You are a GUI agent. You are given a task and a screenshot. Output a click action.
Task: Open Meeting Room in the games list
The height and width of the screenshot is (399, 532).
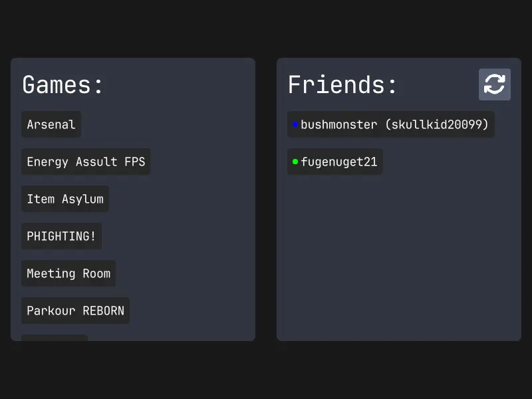(x=68, y=273)
